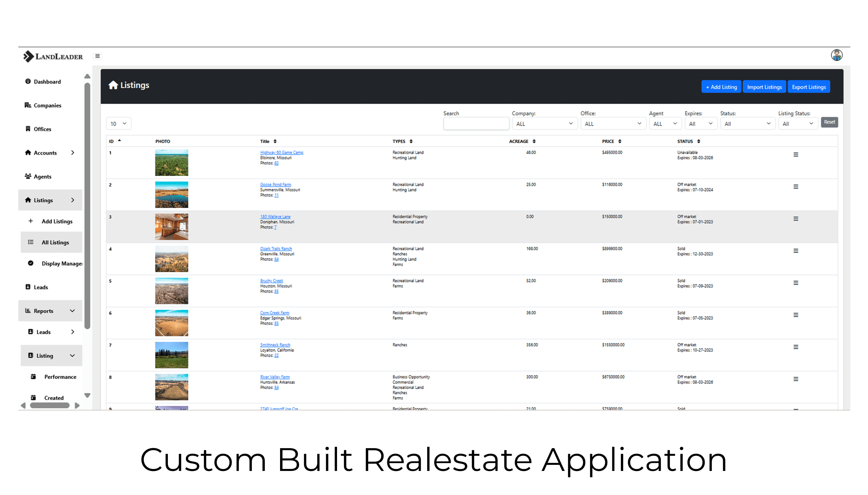Screen dimensions: 868x495
Task: Open row menu for River Valley Farm
Action: click(x=795, y=379)
